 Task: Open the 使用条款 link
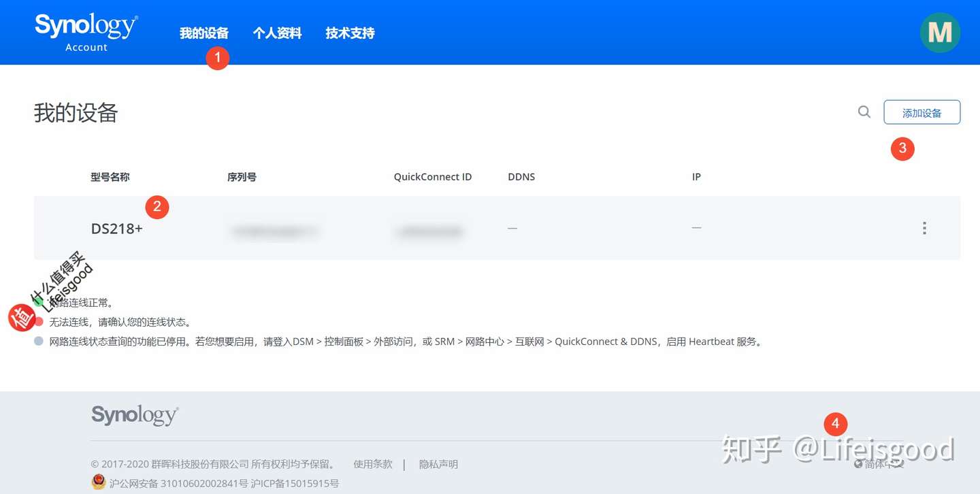click(373, 464)
